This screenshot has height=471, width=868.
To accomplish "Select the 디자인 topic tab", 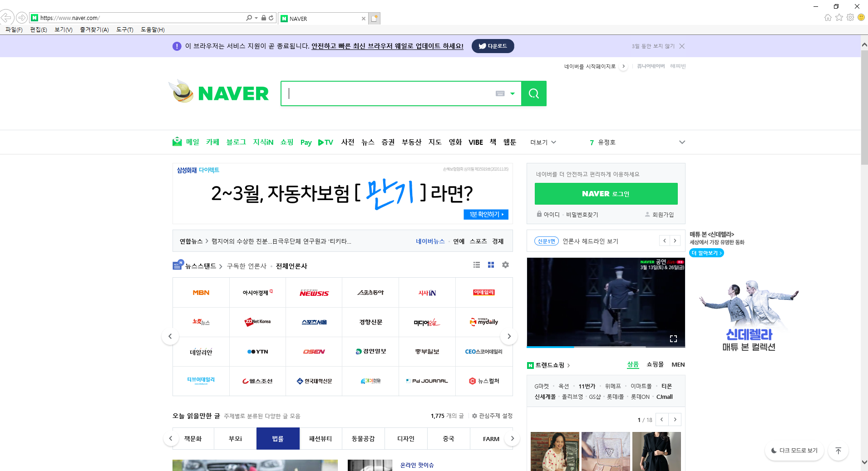I will coord(406,439).
